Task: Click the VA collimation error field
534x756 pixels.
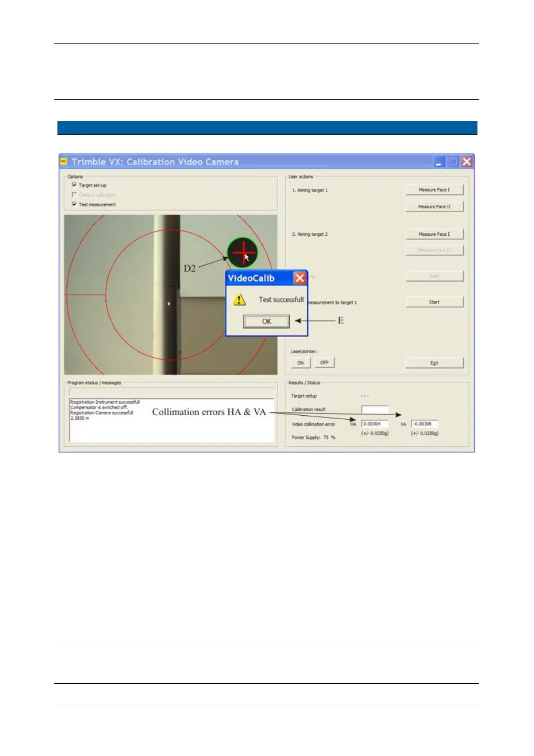Action: pyautogui.click(x=425, y=424)
